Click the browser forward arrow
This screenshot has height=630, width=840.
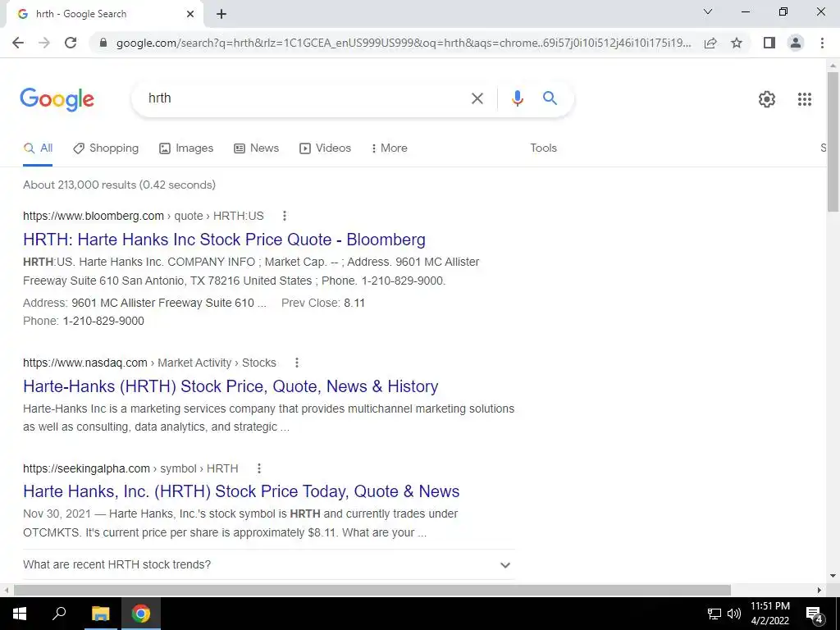click(44, 43)
